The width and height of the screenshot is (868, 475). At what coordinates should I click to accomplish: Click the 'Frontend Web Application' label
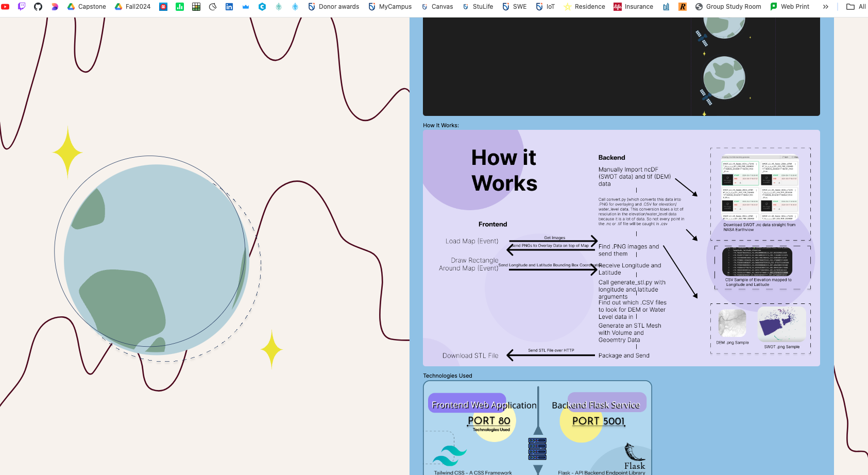coord(484,405)
